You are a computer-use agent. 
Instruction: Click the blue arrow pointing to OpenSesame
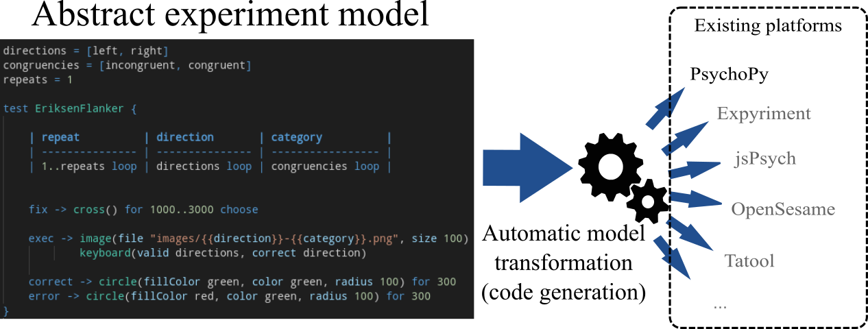pos(697,199)
